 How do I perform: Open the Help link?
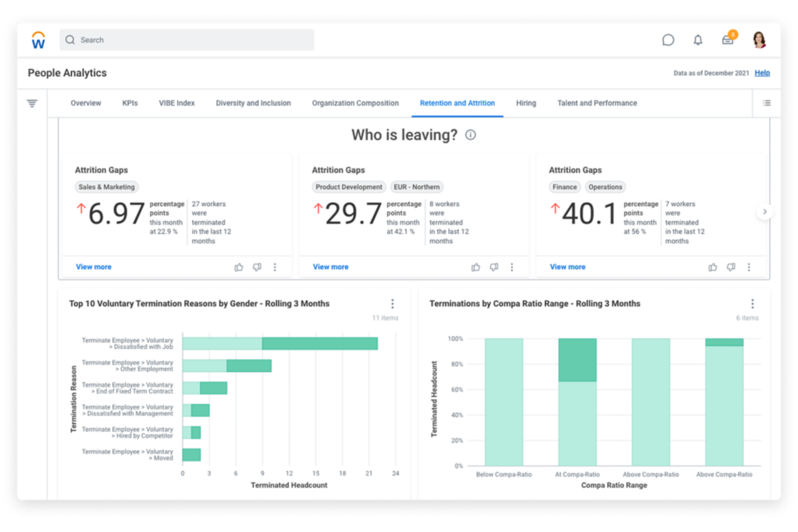(762, 73)
